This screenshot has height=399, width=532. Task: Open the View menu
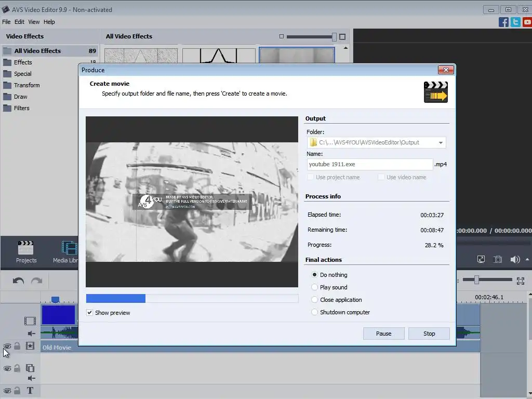point(34,22)
